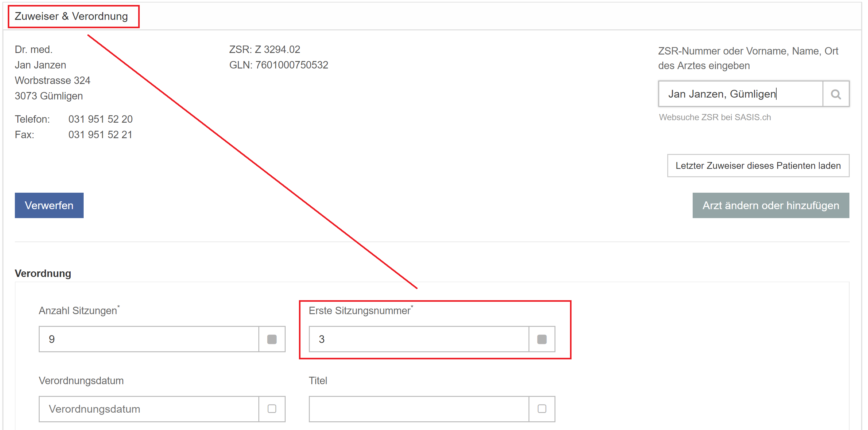Click the name Jan Janzen in address
868x430 pixels.
click(x=41, y=65)
